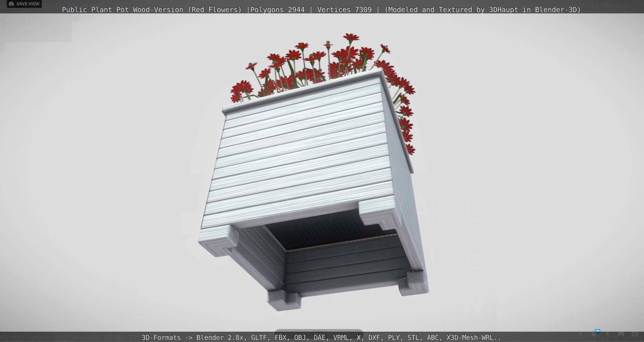Open the HD settings gear icon

pyautogui.click(x=594, y=334)
